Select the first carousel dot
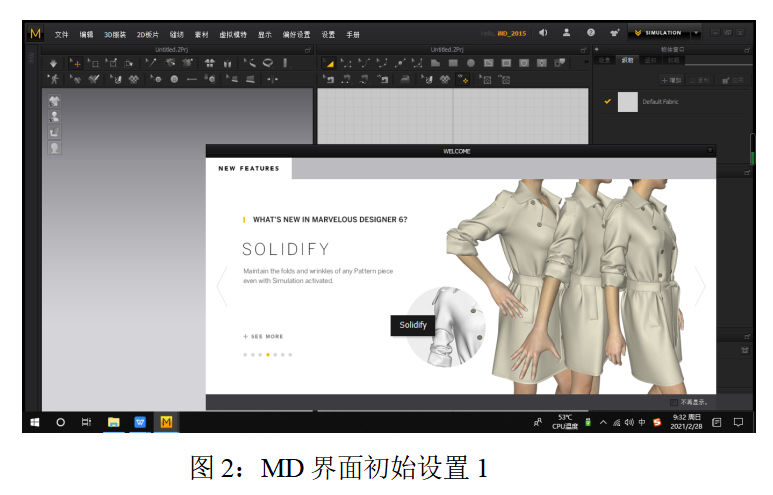This screenshot has height=495, width=773. pyautogui.click(x=245, y=354)
